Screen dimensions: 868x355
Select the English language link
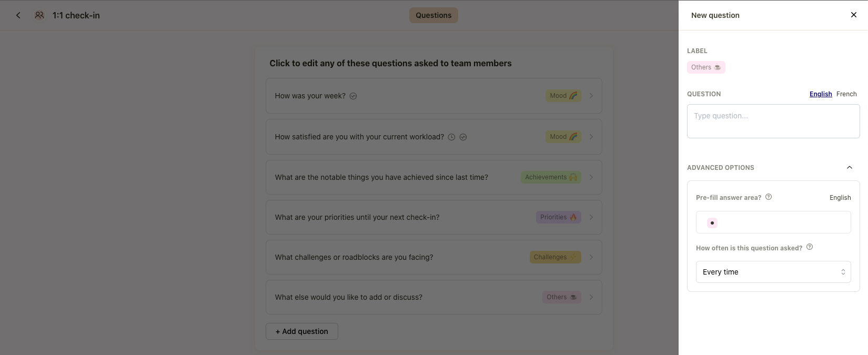pyautogui.click(x=821, y=94)
